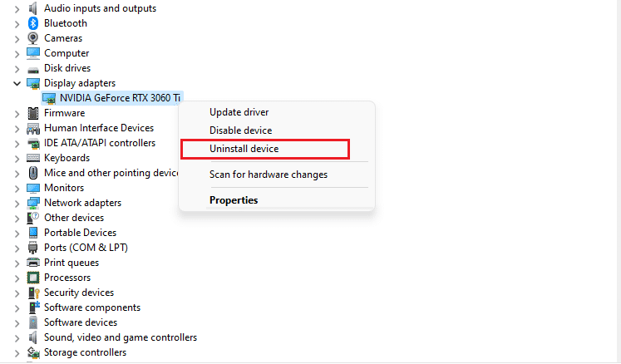Click the Network adapters icon
This screenshot has height=364, width=621.
click(33, 203)
